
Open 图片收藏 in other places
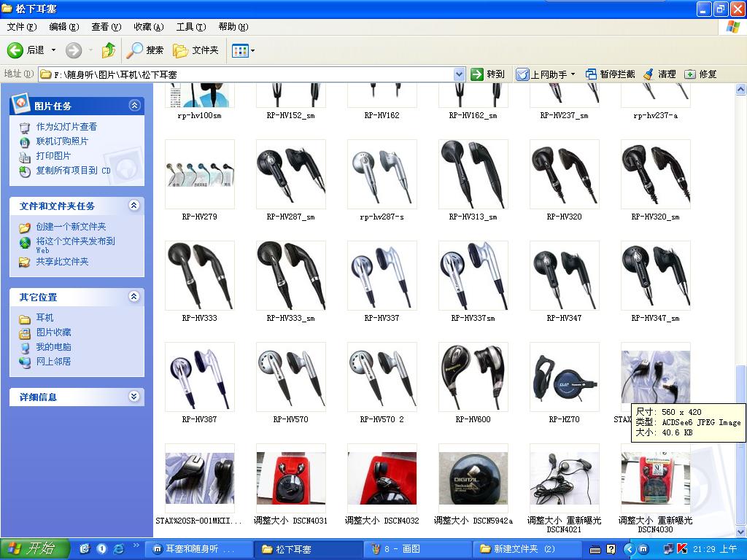click(53, 332)
